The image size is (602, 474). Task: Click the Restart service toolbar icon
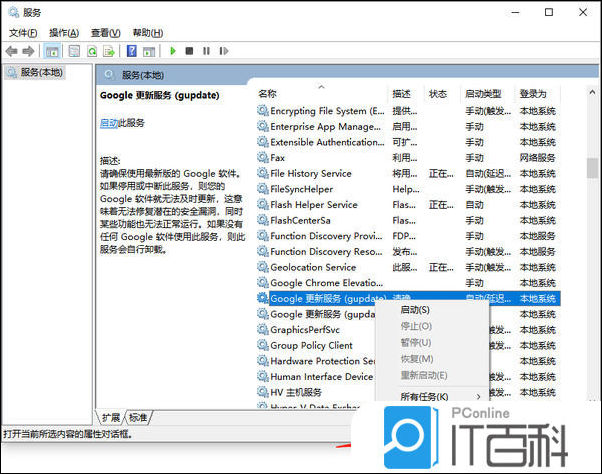point(224,51)
